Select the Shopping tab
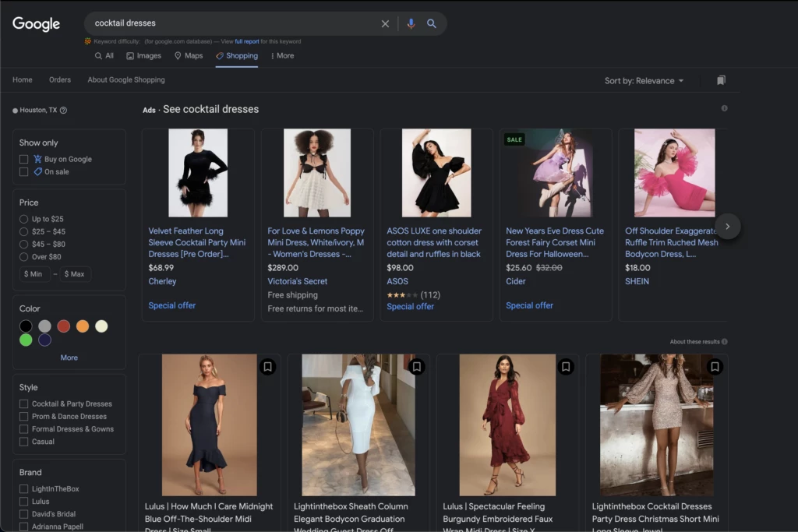 (237, 56)
